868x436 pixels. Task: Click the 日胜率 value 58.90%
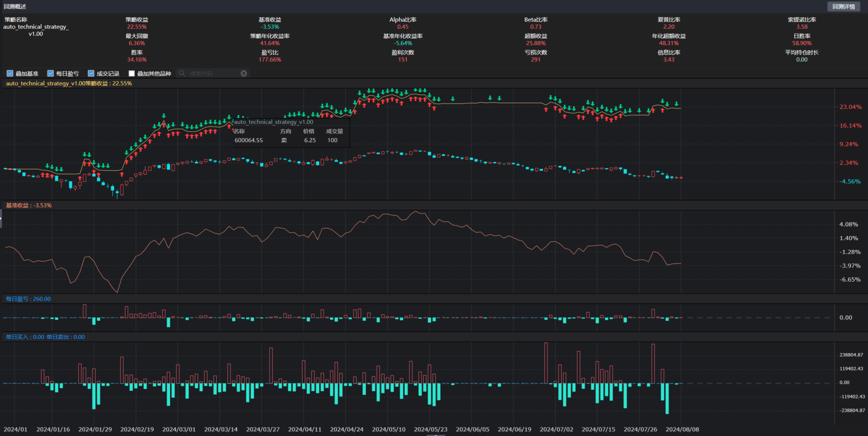[802, 43]
